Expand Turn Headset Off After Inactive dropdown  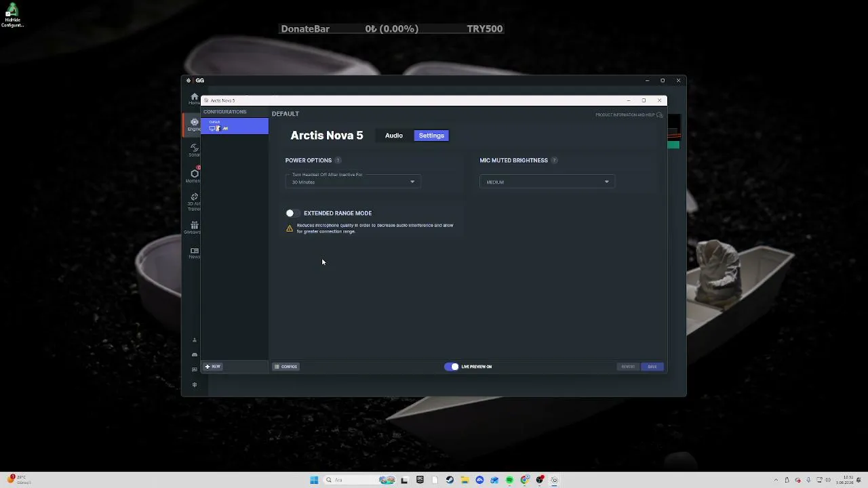(x=353, y=180)
